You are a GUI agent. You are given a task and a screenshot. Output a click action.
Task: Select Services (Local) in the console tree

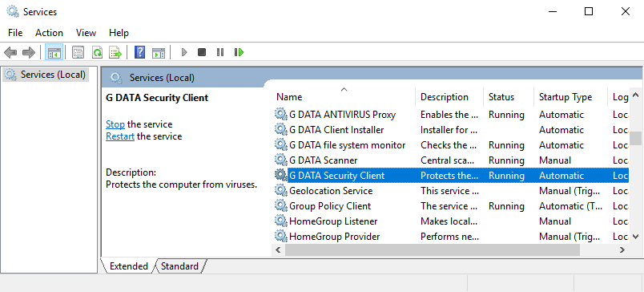(46, 75)
